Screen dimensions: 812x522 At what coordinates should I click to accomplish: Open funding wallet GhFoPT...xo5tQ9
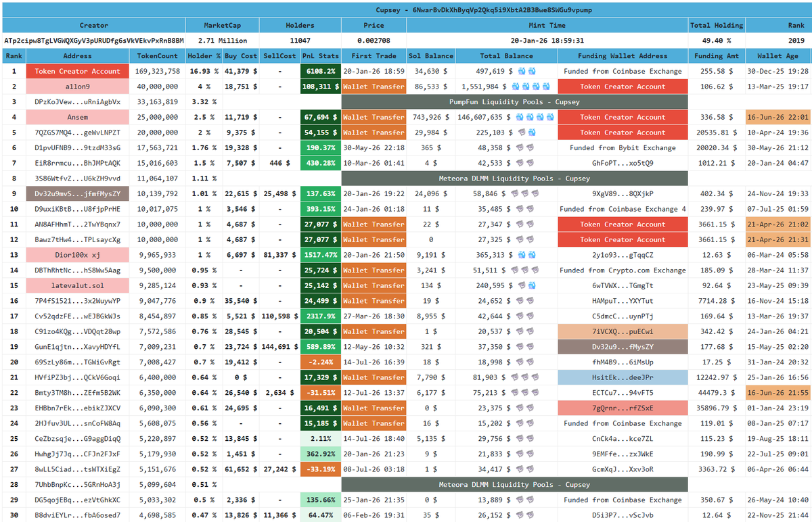tap(623, 163)
